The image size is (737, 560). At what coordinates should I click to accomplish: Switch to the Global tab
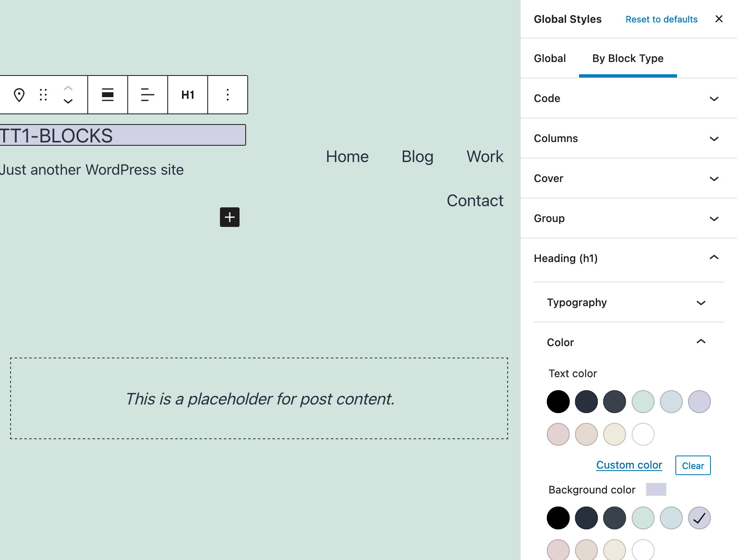tap(549, 58)
